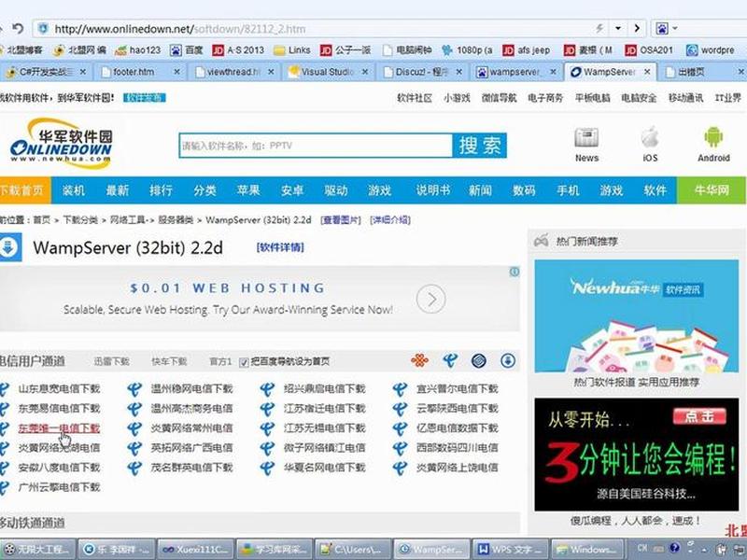Screen dimensions: 747x560
Task: Switch to the Visual Studio tab
Action: tap(326, 72)
